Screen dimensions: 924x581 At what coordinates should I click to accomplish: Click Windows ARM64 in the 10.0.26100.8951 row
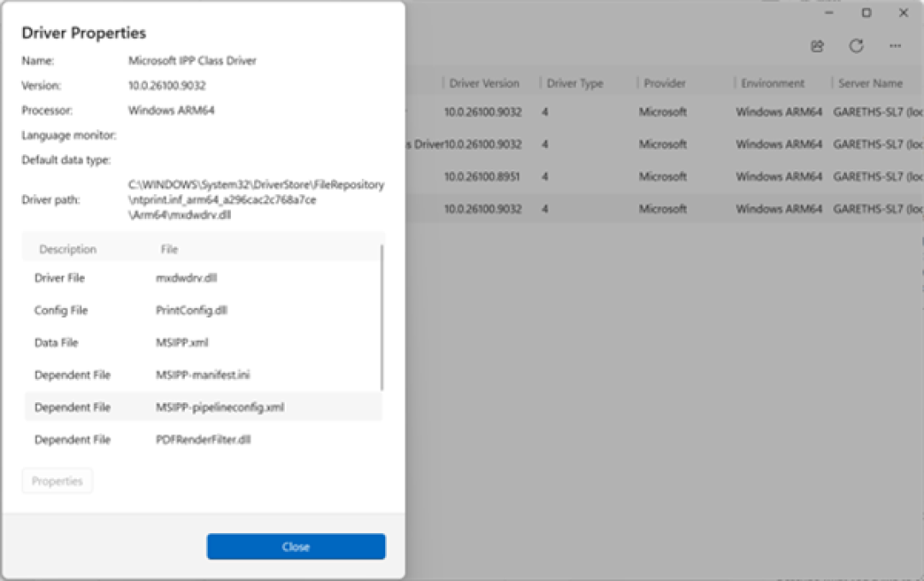tap(779, 176)
